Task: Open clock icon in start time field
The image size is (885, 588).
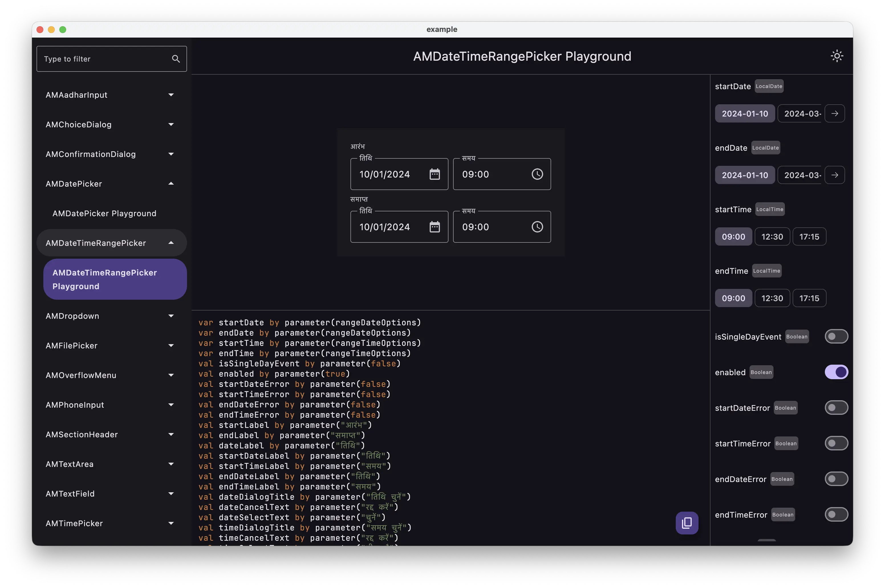Action: pos(537,174)
